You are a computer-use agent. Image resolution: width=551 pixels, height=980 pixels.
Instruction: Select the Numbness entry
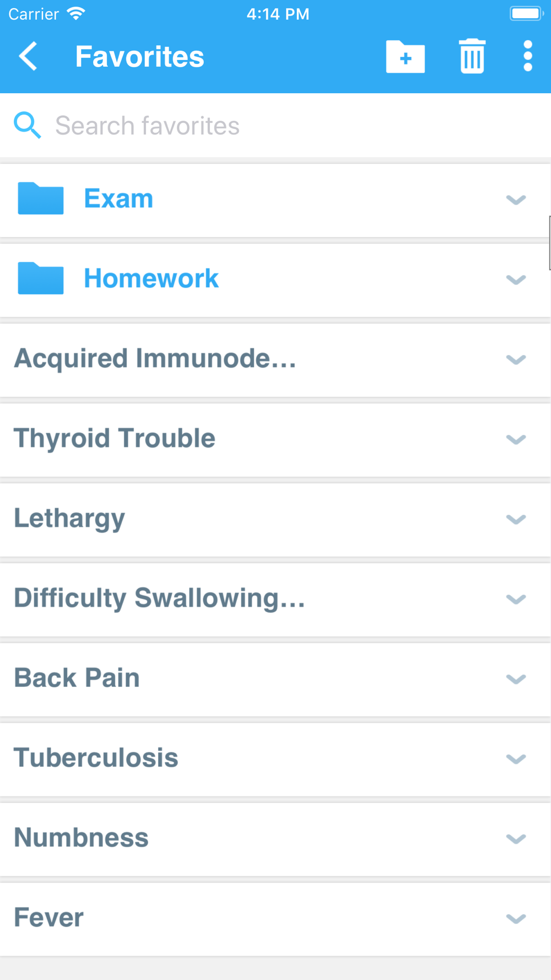pos(275,839)
